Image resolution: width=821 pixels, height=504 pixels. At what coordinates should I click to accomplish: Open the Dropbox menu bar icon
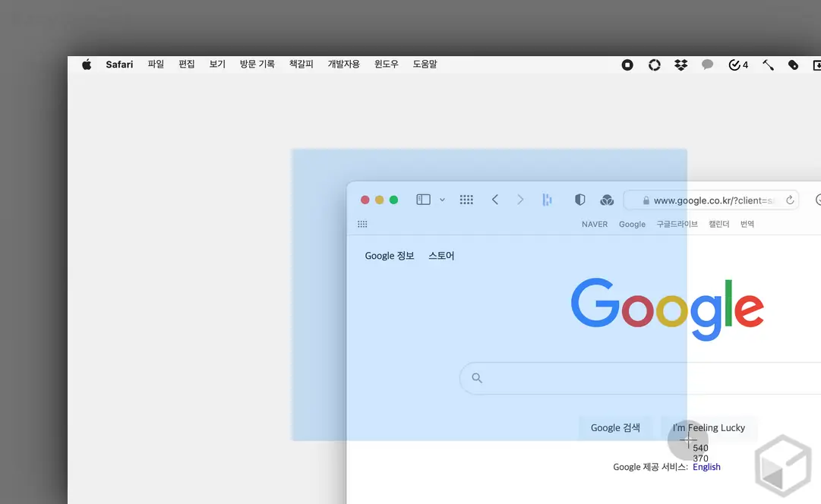click(x=680, y=65)
